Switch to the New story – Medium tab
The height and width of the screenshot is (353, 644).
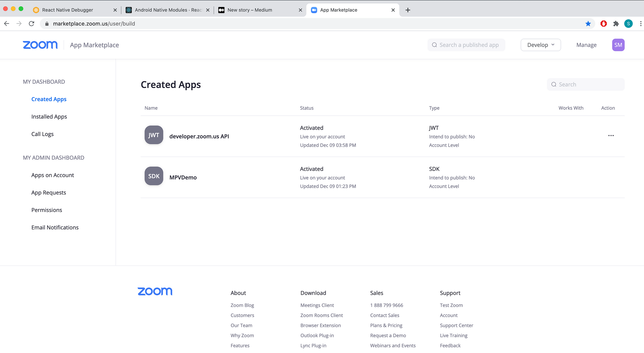[250, 10]
